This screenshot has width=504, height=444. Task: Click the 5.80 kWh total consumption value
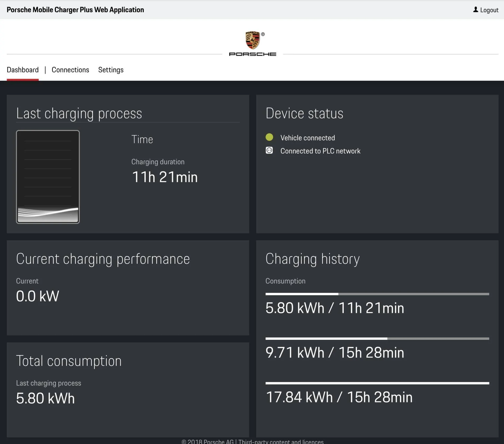[x=45, y=398]
